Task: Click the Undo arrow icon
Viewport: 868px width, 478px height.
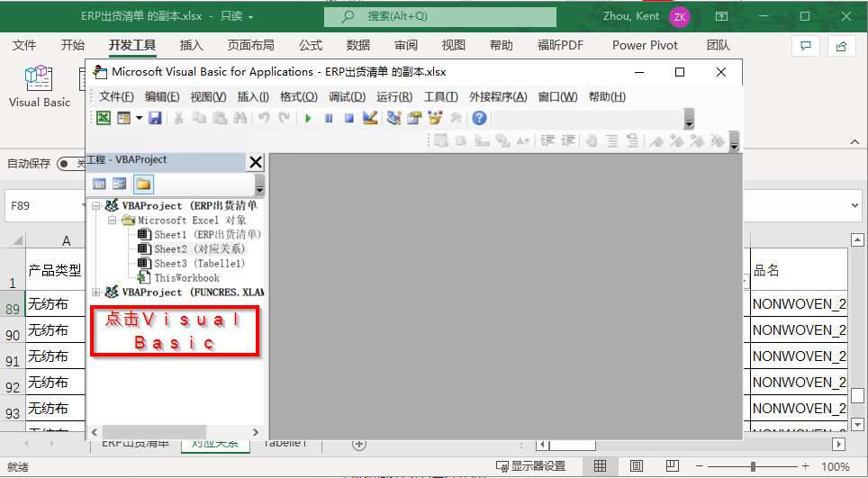Action: (x=264, y=118)
